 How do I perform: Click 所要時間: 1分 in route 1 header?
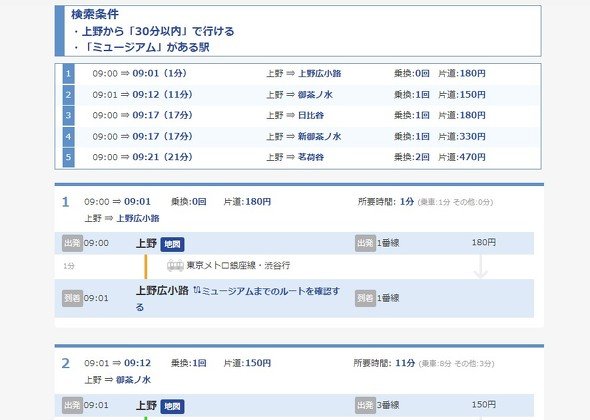pos(386,202)
